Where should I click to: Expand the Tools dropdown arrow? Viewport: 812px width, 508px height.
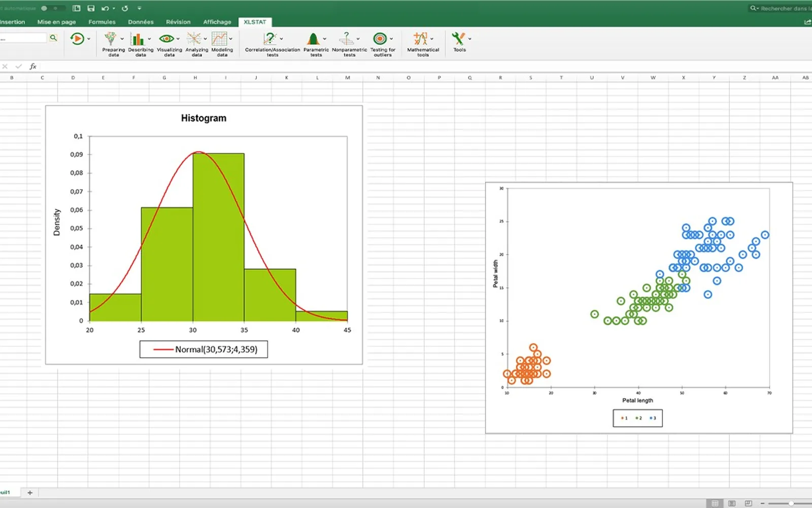click(x=470, y=39)
